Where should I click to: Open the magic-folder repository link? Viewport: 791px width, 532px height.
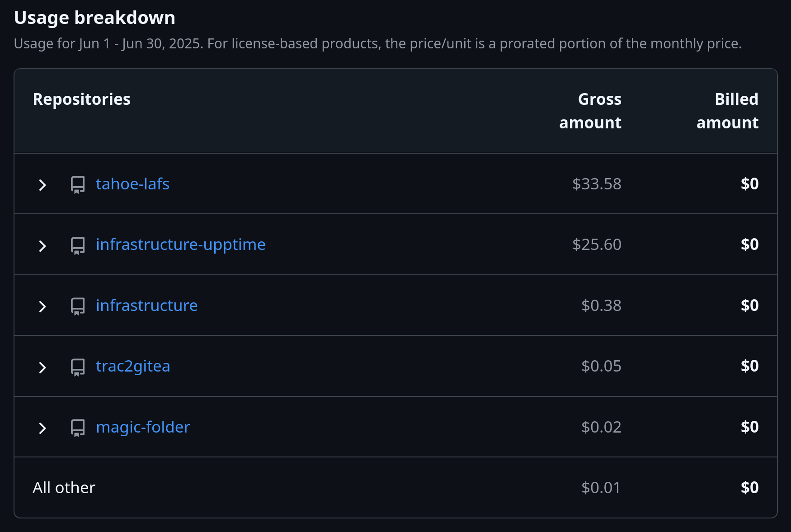[143, 427]
